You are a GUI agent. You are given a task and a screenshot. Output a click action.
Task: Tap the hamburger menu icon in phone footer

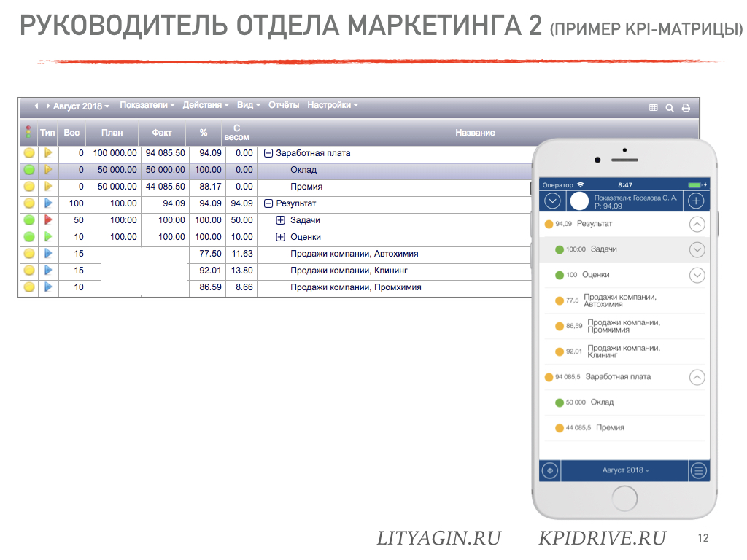point(699,471)
